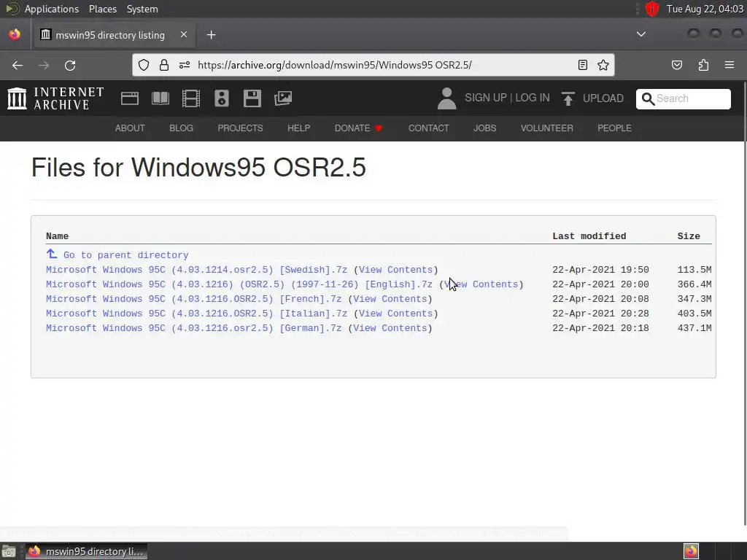Viewport: 747px width, 560px height.
Task: Select the mswin95 directory listing tab
Action: pos(113,35)
